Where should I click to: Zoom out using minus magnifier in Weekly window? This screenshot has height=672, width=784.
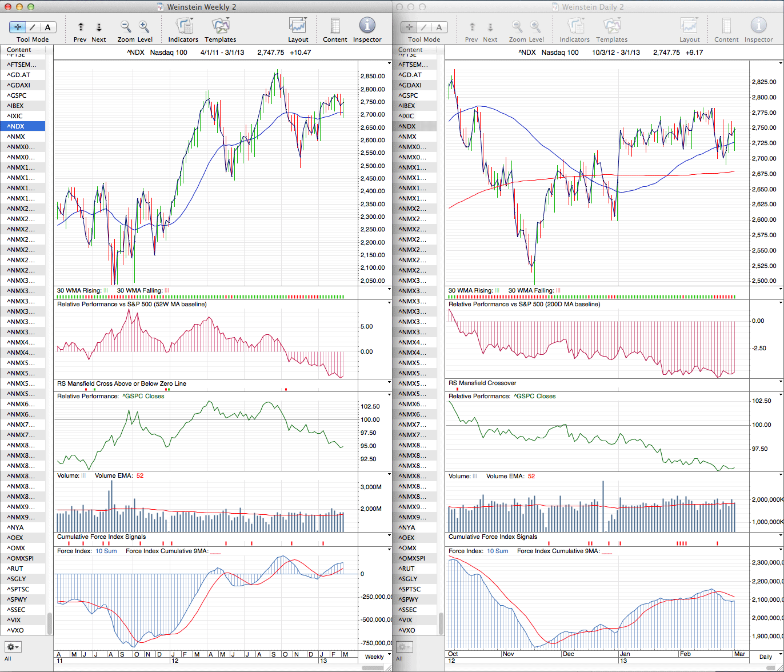coord(126,26)
